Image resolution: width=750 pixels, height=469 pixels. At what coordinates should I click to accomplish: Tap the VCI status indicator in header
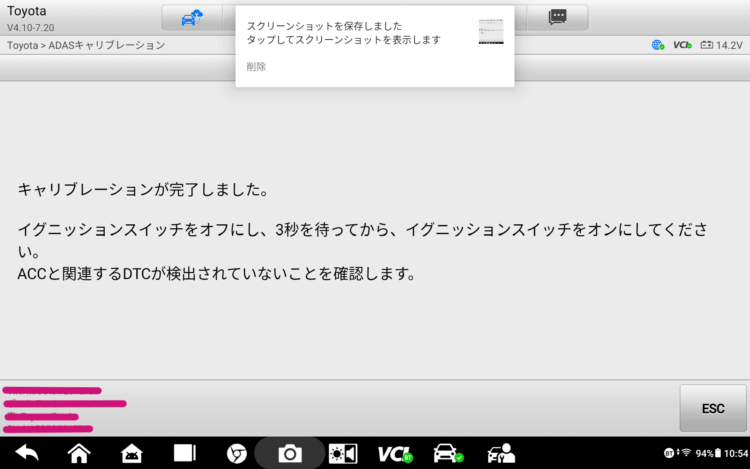point(682,46)
